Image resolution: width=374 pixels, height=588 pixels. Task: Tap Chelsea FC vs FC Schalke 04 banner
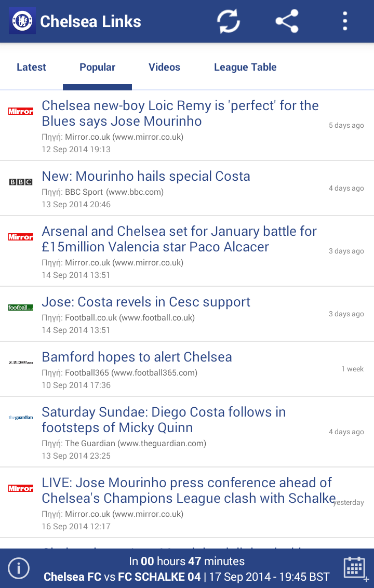tap(186, 568)
